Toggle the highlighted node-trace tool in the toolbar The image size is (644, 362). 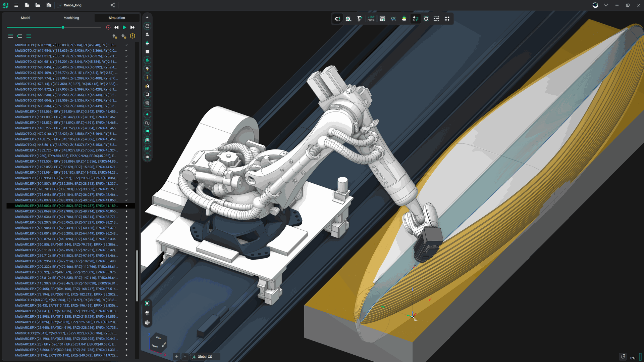tap(416, 19)
